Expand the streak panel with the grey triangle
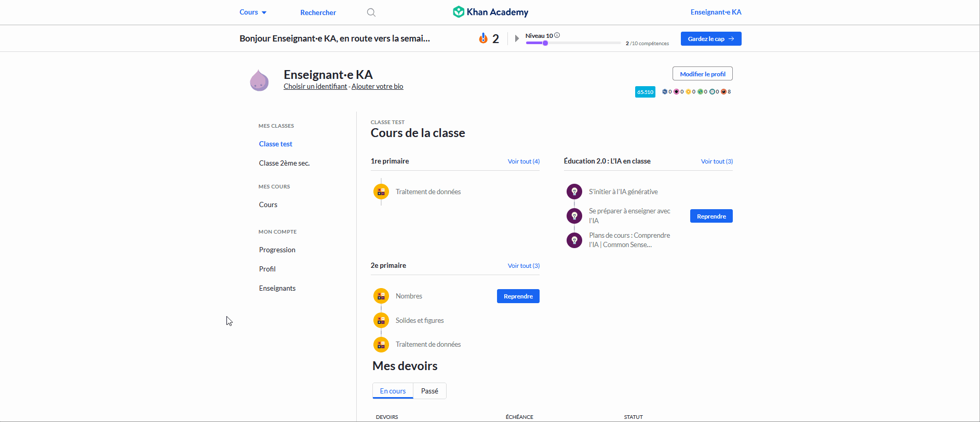Viewport: 980px width, 422px height. click(x=517, y=38)
